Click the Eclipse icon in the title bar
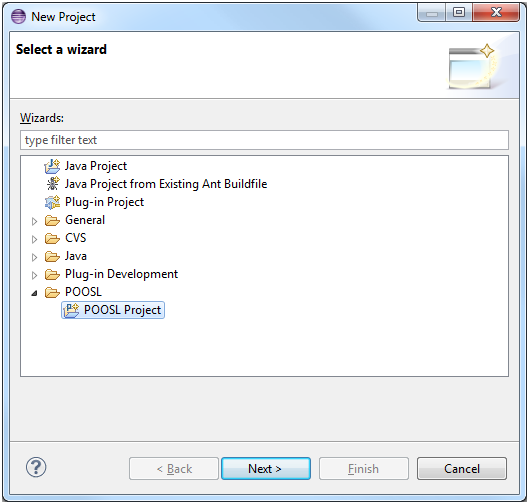529x504 pixels. point(18,17)
